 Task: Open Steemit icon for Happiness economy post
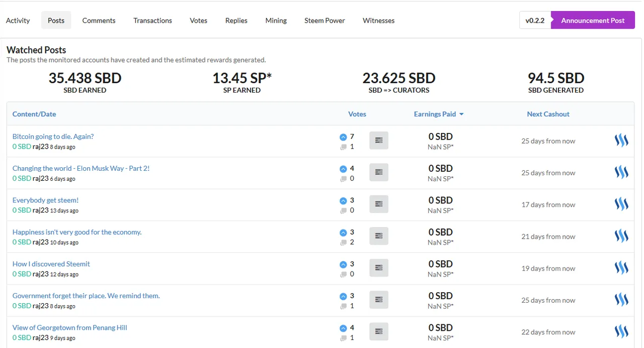point(621,236)
